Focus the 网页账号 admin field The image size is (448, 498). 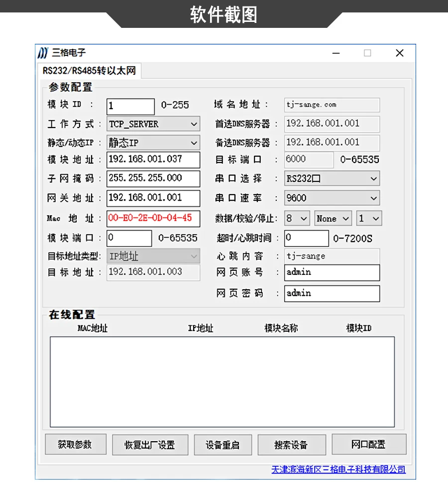tap(332, 273)
